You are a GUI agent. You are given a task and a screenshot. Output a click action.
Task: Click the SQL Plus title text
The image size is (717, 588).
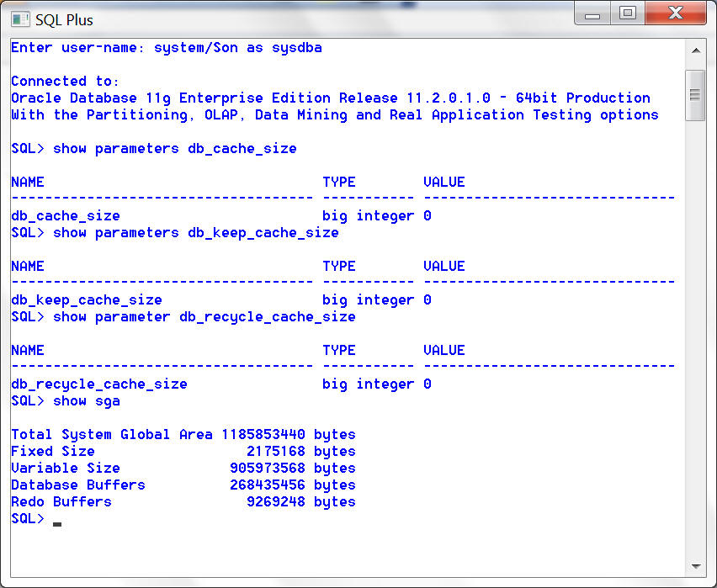(x=64, y=20)
